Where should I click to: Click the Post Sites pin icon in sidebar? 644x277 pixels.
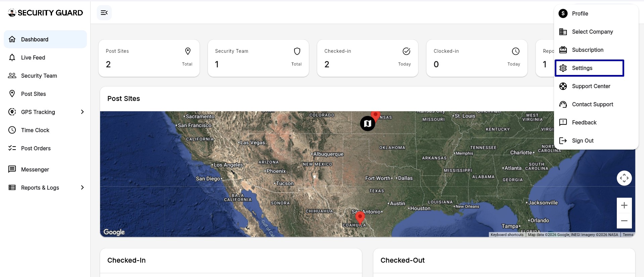pos(12,94)
